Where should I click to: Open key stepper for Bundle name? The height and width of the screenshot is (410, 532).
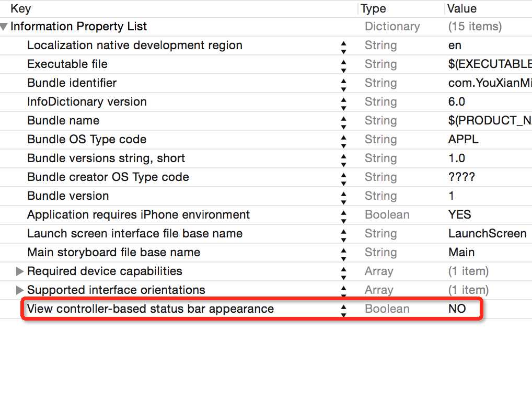click(343, 121)
